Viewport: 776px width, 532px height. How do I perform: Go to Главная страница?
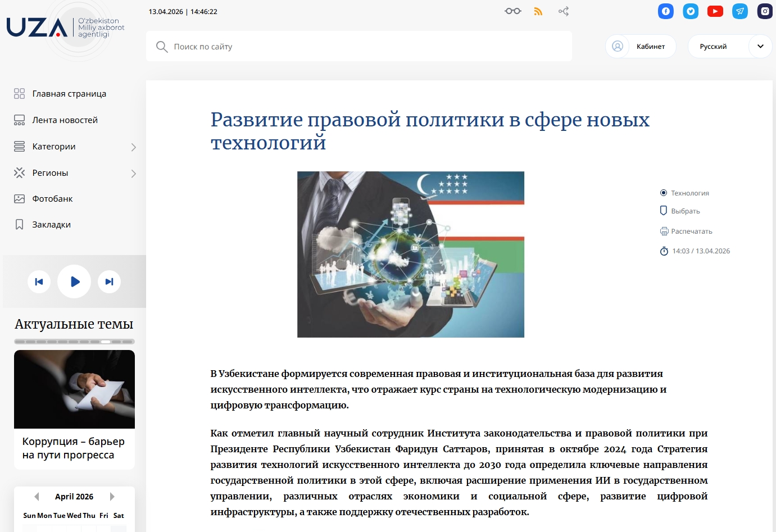[x=69, y=94]
